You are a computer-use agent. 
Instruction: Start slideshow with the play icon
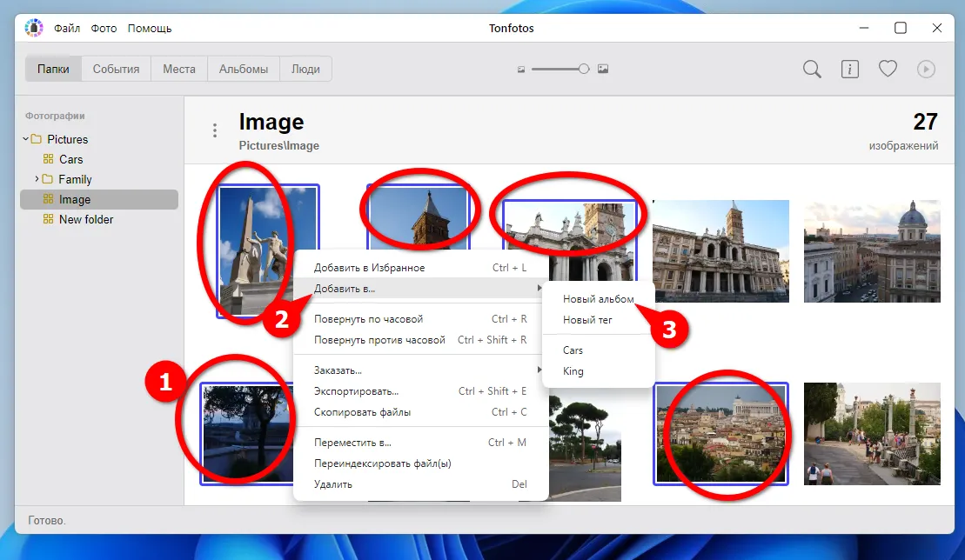tap(926, 70)
